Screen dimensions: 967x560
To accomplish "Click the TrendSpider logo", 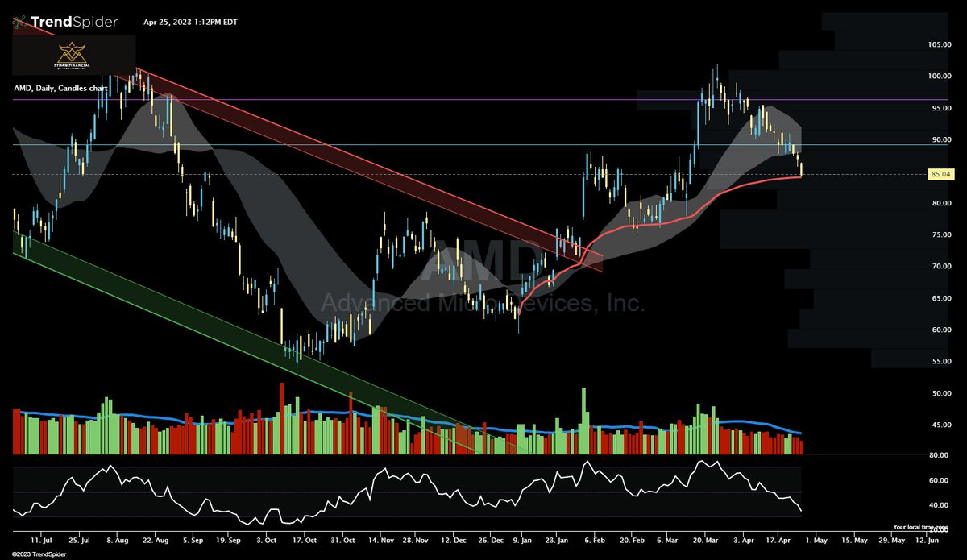I will [67, 21].
